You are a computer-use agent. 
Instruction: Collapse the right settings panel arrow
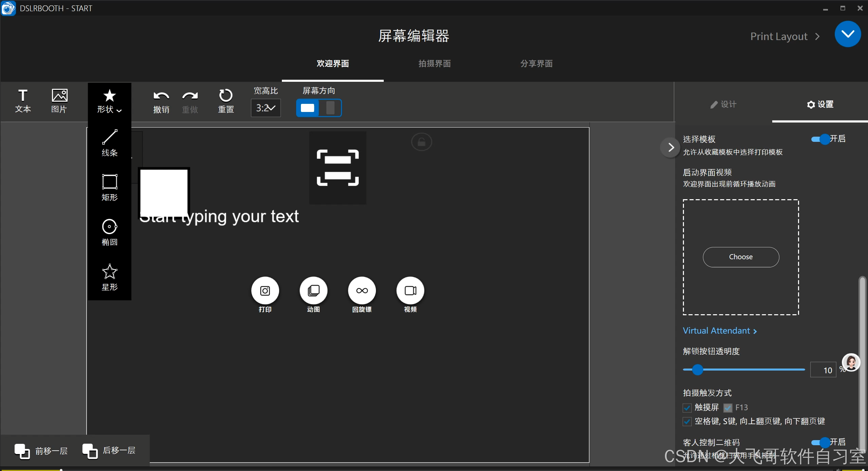(670, 147)
